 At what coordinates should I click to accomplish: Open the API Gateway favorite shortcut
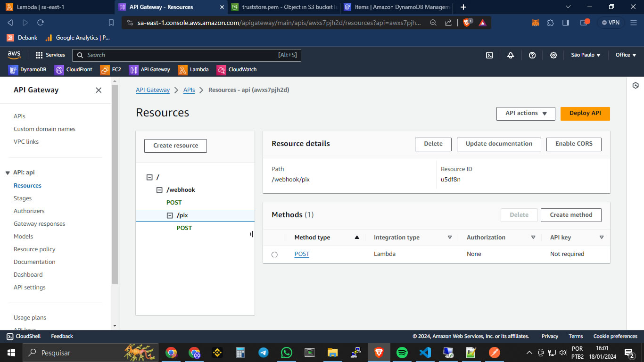[149, 70]
